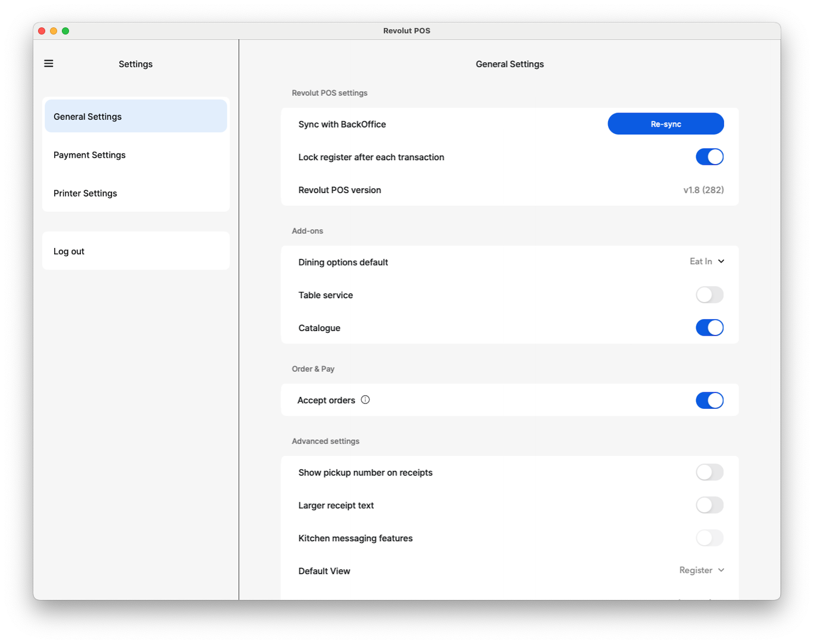Image resolution: width=814 pixels, height=644 pixels.
Task: Click the Re-sync button
Action: point(666,124)
